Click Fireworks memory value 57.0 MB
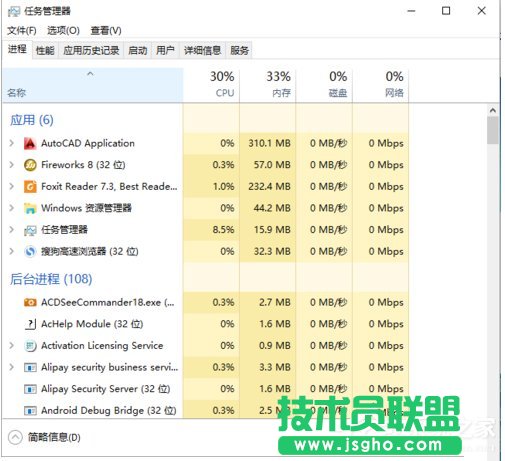The height and width of the screenshot is (461, 505). coord(272,165)
